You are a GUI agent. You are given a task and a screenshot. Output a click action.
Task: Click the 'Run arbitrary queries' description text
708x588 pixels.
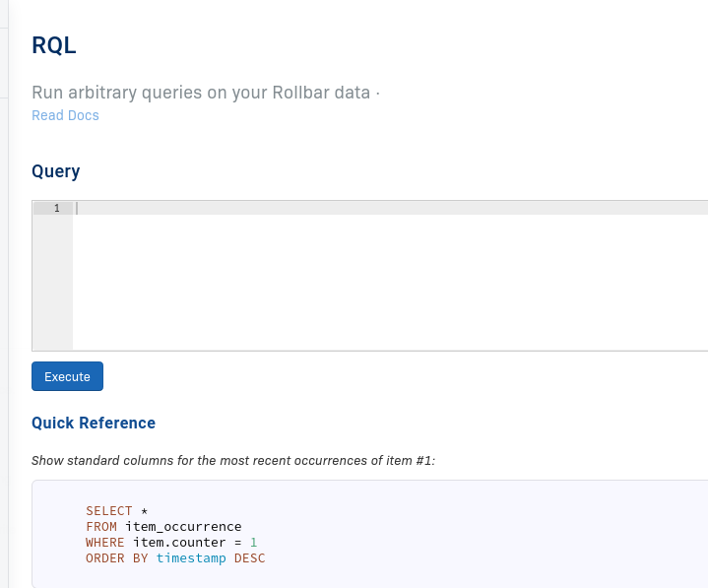(205, 93)
